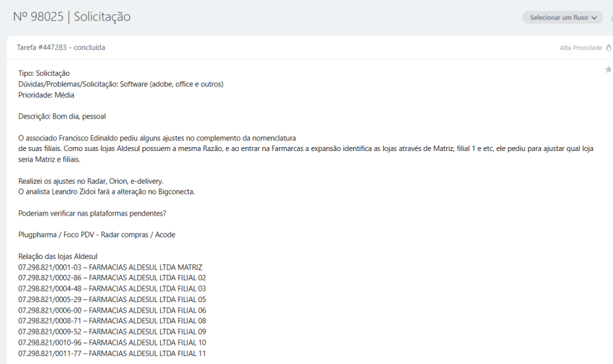The image size is (613, 364).
Task: Click the ALDESUL LTDA FILIAL 10 entry
Action: (x=112, y=343)
